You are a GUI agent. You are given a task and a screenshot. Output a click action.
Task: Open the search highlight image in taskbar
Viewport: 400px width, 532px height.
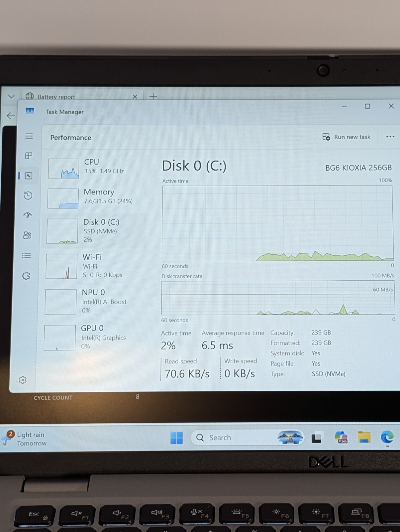pyautogui.click(x=291, y=437)
